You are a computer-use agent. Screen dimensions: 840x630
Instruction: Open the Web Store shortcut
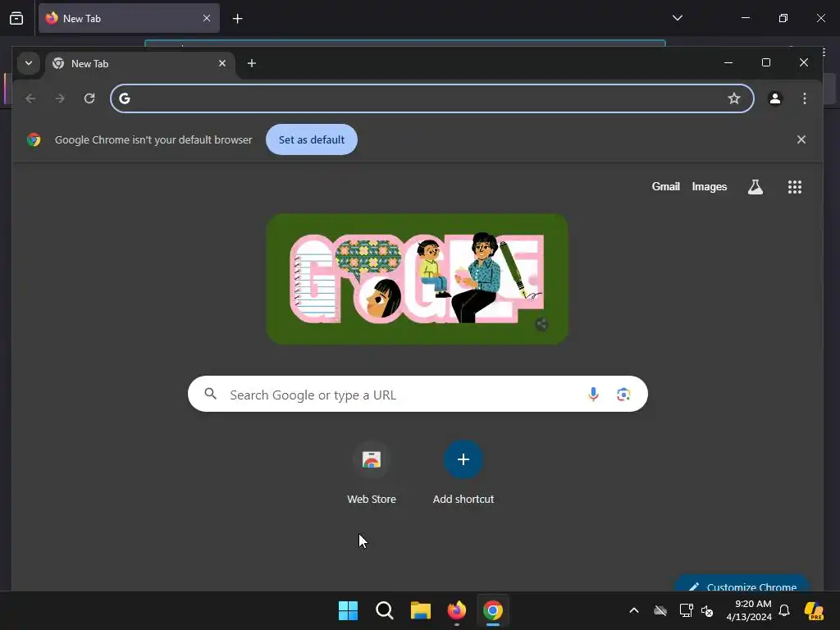372,472
